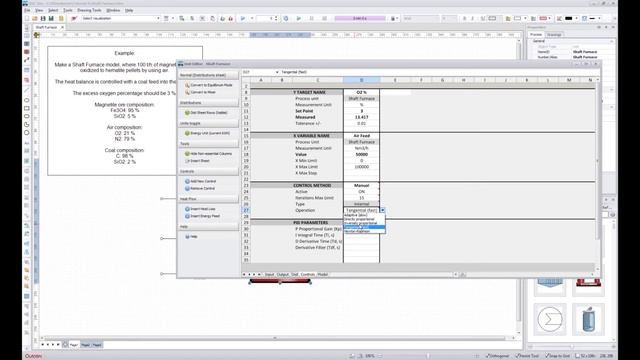
Task: Close the Shaft Furnace document tab
Action: click(62, 27)
